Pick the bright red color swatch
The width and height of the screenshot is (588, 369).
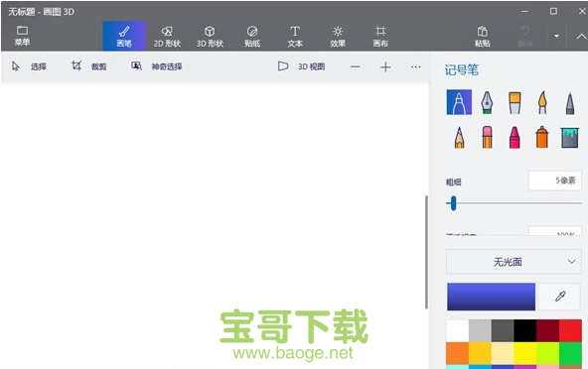[x=570, y=330]
